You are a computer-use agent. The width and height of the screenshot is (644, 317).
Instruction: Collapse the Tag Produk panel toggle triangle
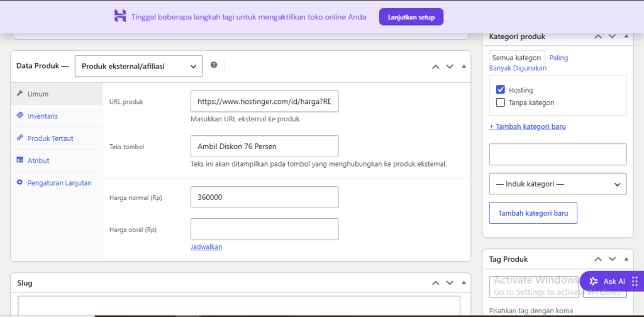pos(626,259)
